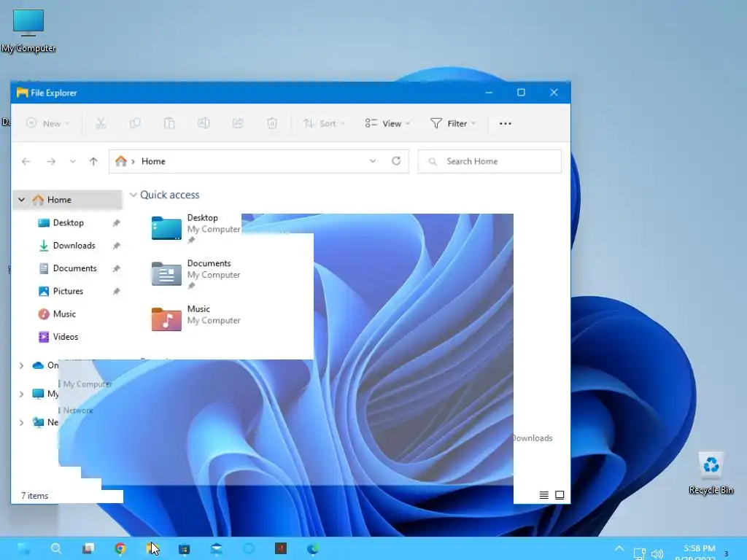Click the Rename icon in toolbar
This screenshot has width=747, height=560.
(x=204, y=123)
